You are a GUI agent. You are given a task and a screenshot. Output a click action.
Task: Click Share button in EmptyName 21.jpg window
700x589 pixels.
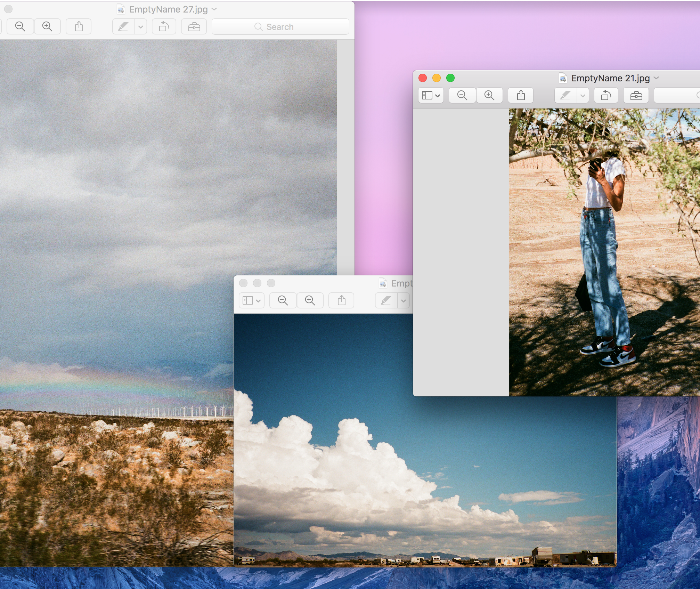(521, 95)
